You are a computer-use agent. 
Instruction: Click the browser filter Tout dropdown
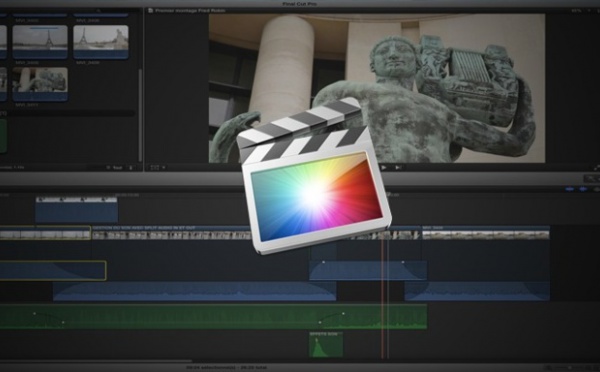pyautogui.click(x=114, y=168)
